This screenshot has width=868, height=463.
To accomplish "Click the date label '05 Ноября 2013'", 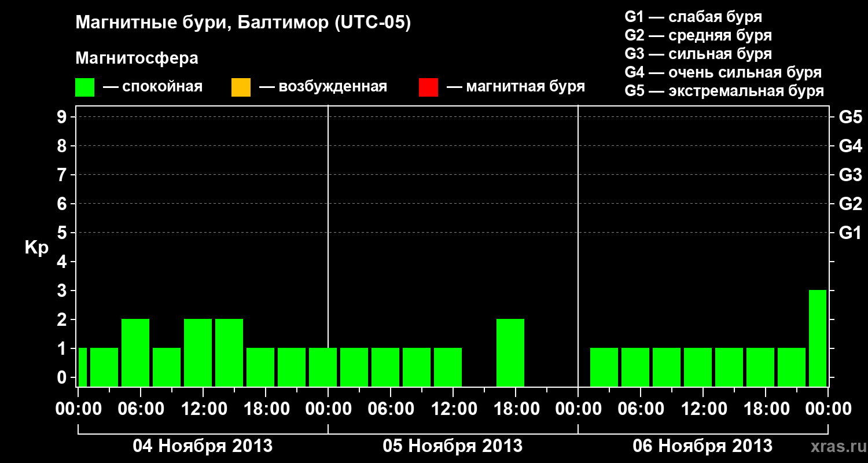I will click(x=453, y=446).
